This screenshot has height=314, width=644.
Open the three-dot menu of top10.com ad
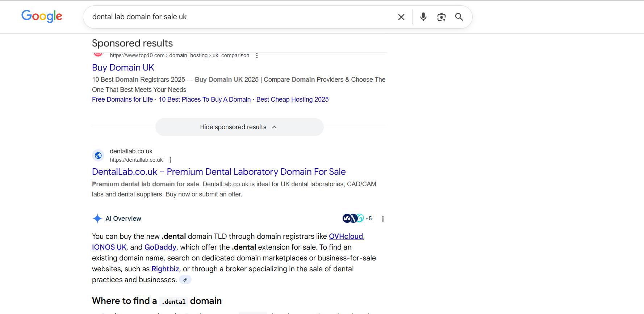tap(257, 55)
